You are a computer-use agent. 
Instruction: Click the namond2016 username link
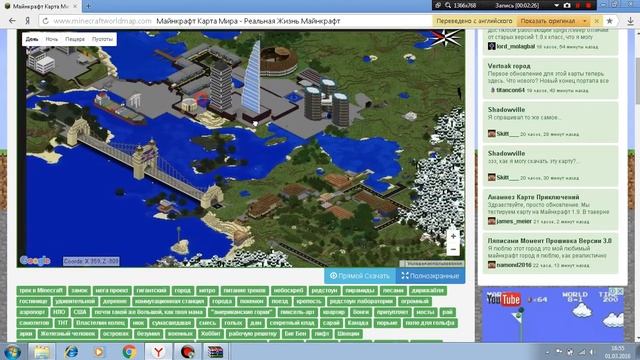pos(514,265)
